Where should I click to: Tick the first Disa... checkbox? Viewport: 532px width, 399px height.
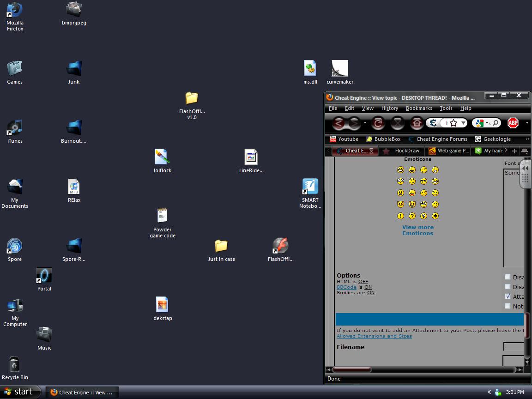pos(508,277)
